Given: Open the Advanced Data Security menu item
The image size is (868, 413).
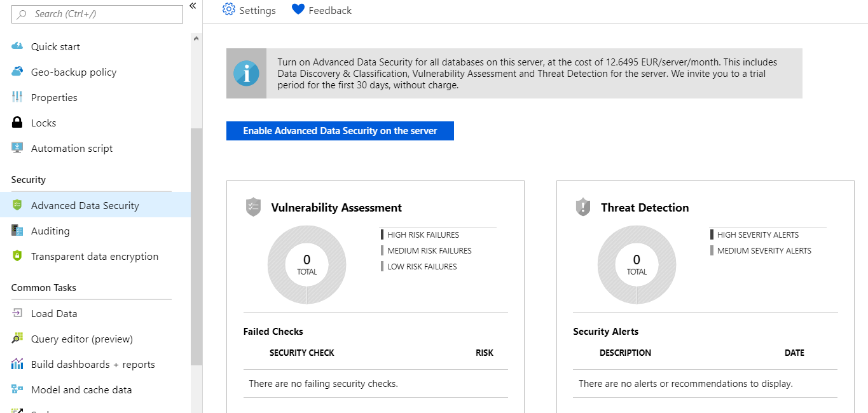Looking at the screenshot, I should coord(85,205).
